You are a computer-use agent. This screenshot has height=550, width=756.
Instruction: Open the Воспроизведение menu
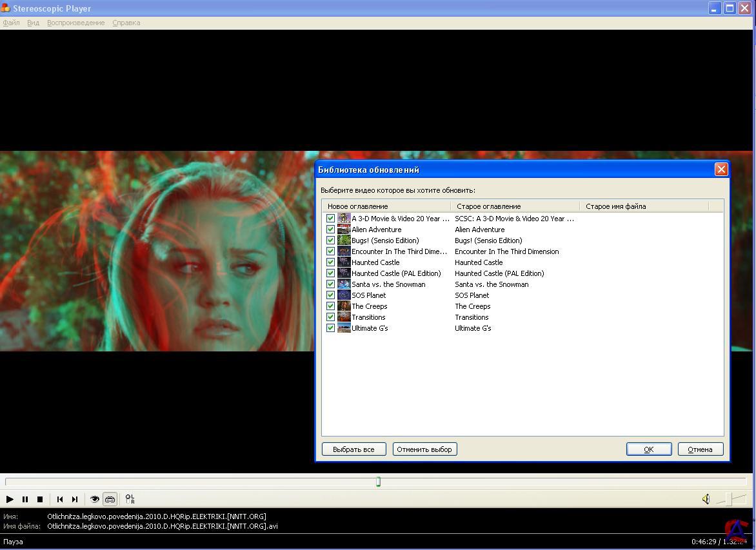[x=75, y=23]
